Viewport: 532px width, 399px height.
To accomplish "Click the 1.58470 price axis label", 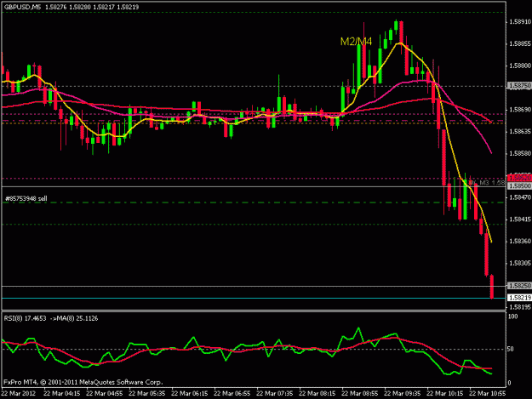I will (x=520, y=197).
